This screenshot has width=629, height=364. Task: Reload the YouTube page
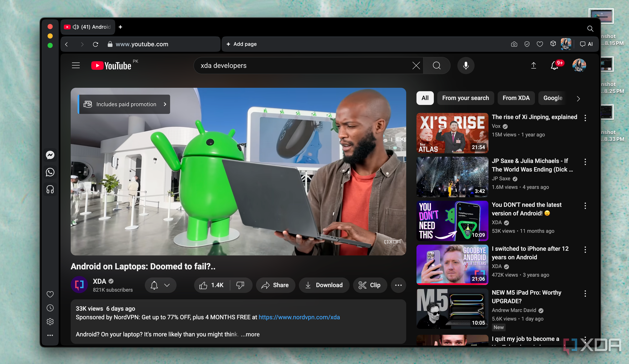[96, 44]
